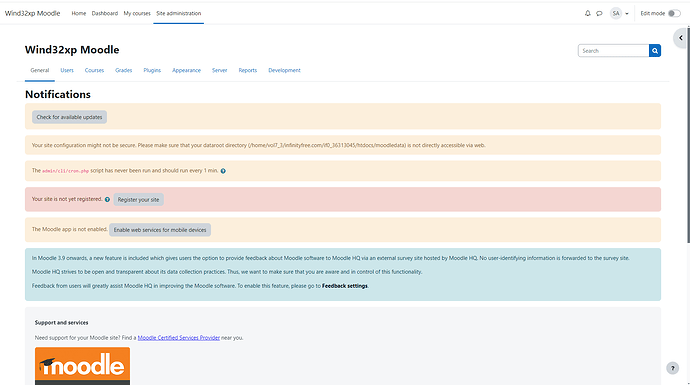Switch to the Appearance tab

[x=187, y=70]
